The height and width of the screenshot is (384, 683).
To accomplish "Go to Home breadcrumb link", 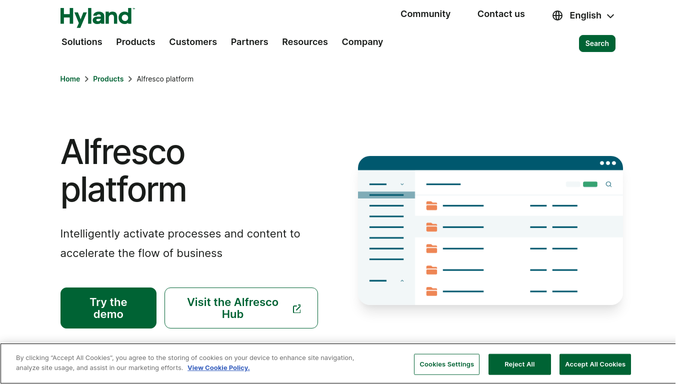I will (70, 79).
